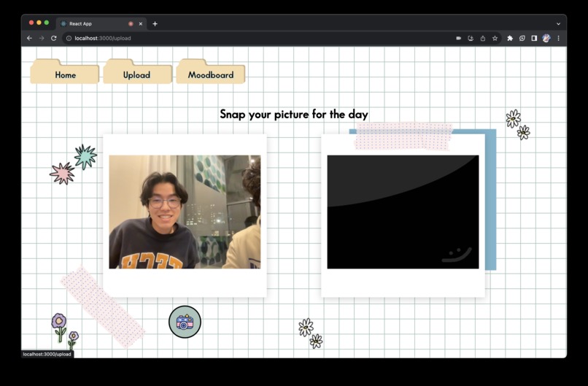Reload the page
Image resolution: width=588 pixels, height=386 pixels.
coord(54,38)
